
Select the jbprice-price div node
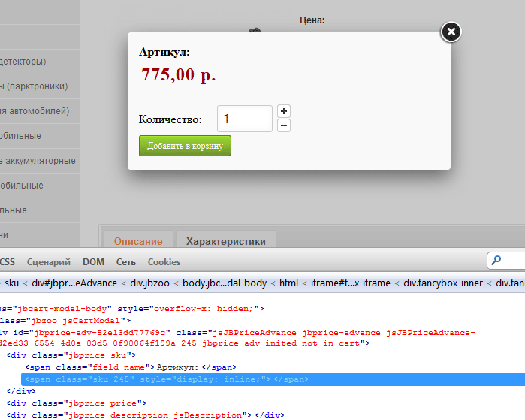[x=74, y=403]
